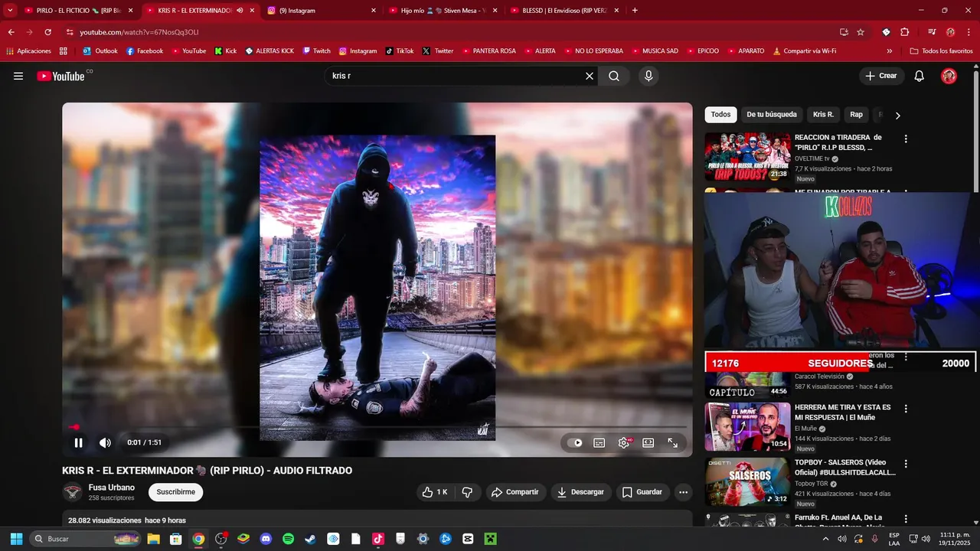
Task: Switch to PIRLO - EL FICTICIO tab
Action: (x=77, y=11)
